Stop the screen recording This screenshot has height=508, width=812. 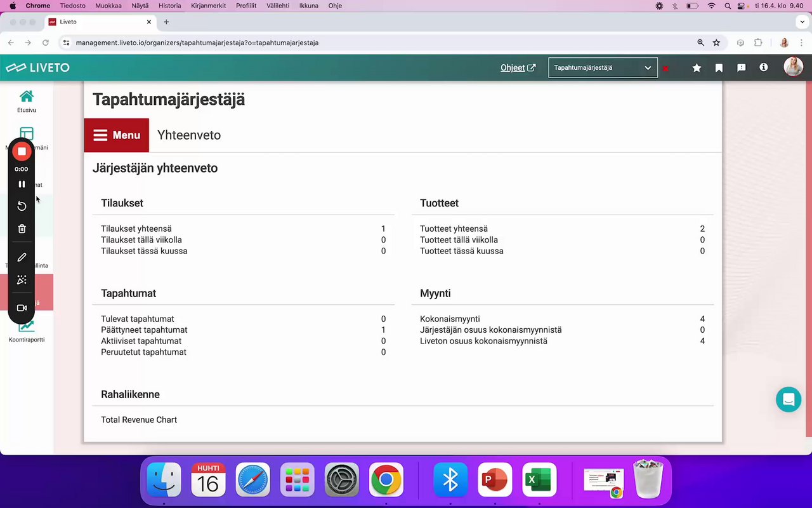[22, 151]
